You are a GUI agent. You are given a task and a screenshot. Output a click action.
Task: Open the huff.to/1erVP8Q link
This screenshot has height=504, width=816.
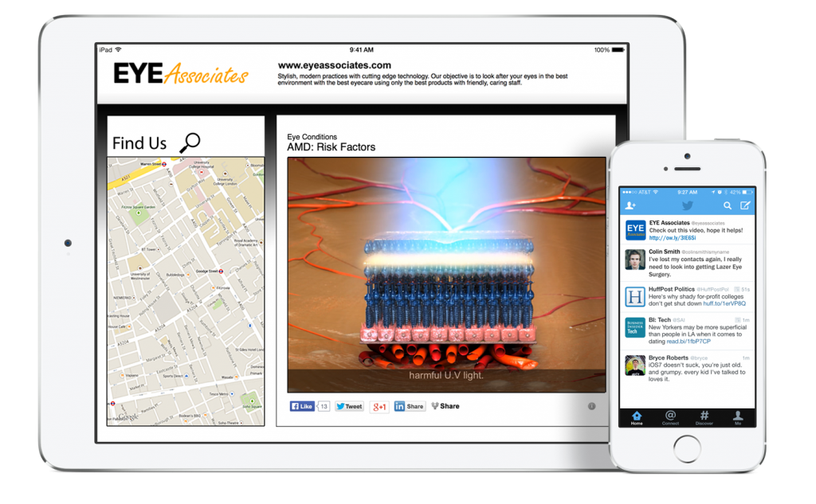724,303
